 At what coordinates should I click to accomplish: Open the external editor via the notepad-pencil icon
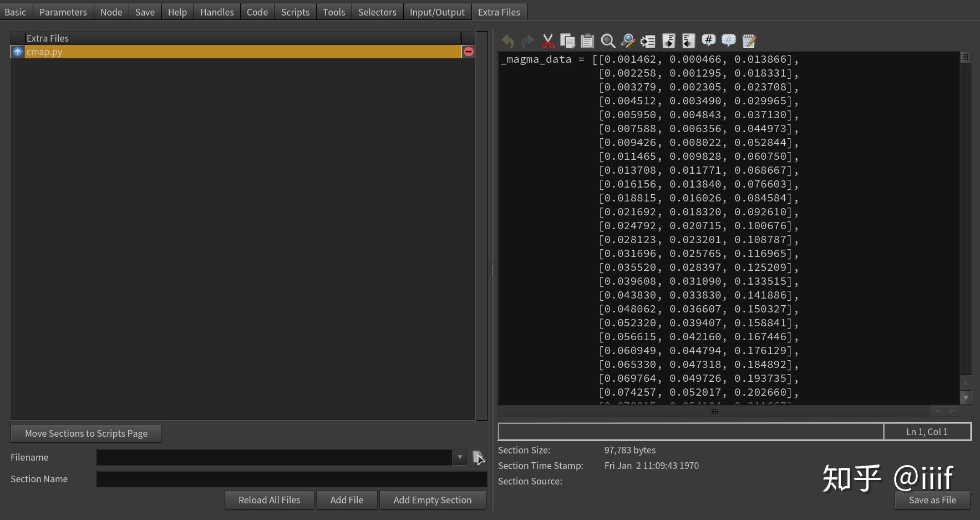(749, 41)
